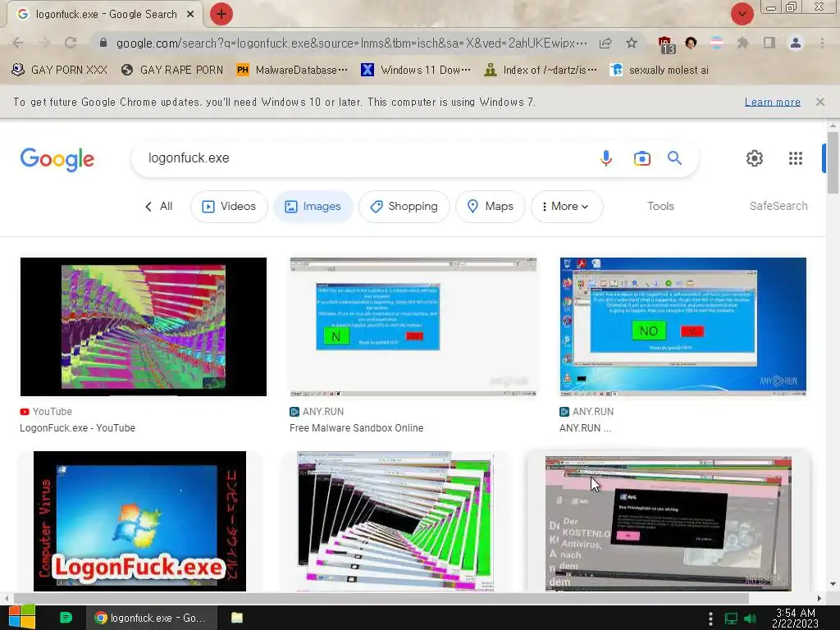View site information via the lock icon
Screen dimensions: 840x630
tap(103, 43)
